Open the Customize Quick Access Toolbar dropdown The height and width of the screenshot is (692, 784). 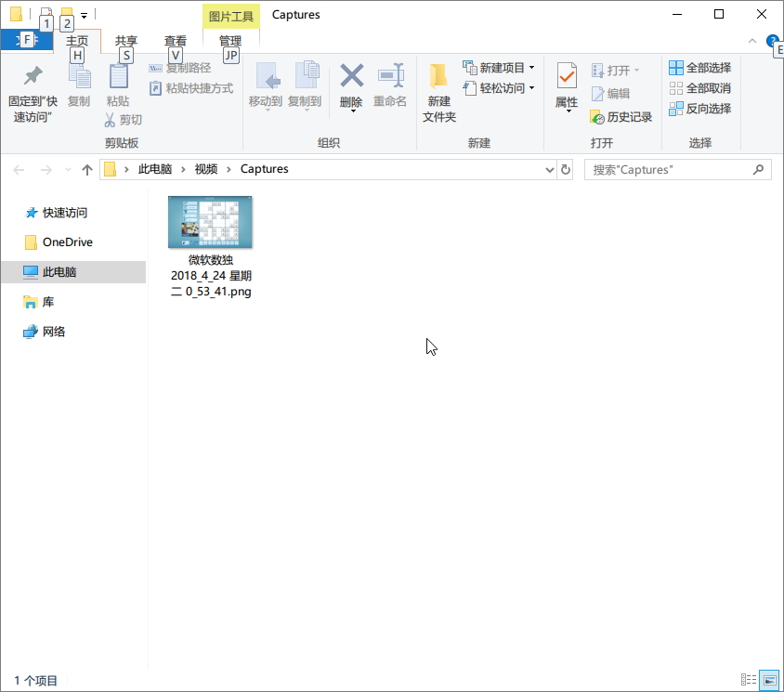point(84,16)
